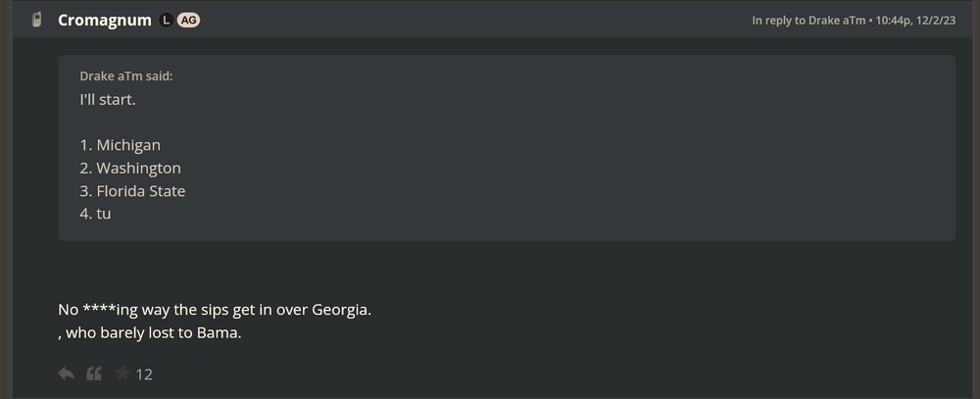Open Cromagnum's user profile
The height and width of the screenshot is (399, 980).
coord(104,20)
